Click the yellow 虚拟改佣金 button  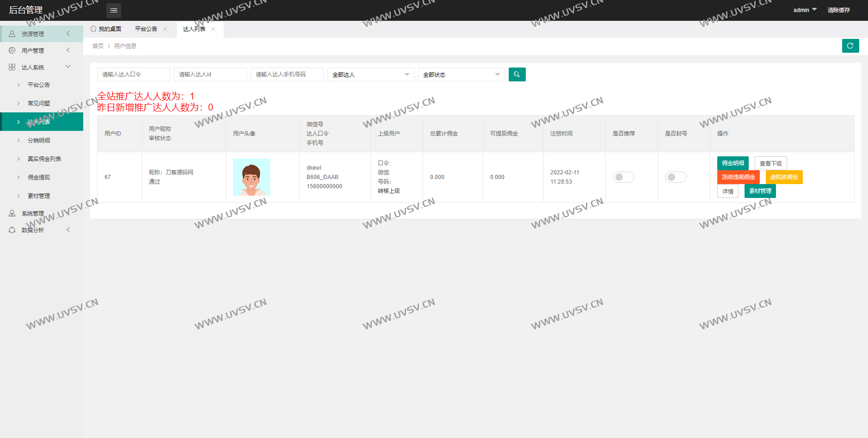(784, 177)
